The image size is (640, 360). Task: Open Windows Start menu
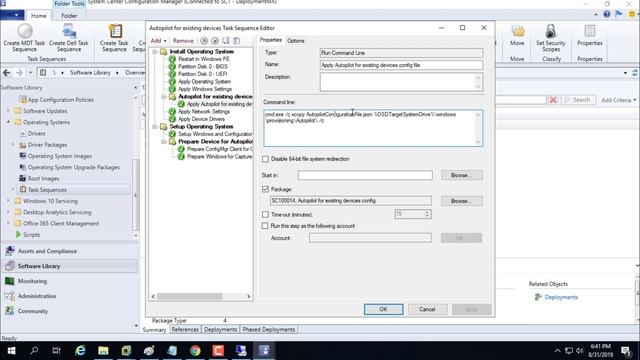pyautogui.click(x=11, y=351)
